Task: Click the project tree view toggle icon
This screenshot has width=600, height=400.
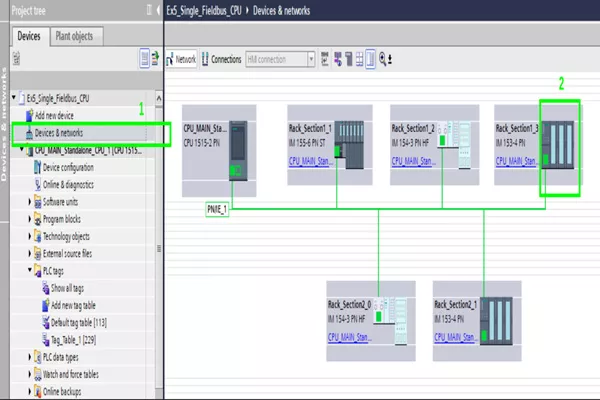Action: [143, 60]
